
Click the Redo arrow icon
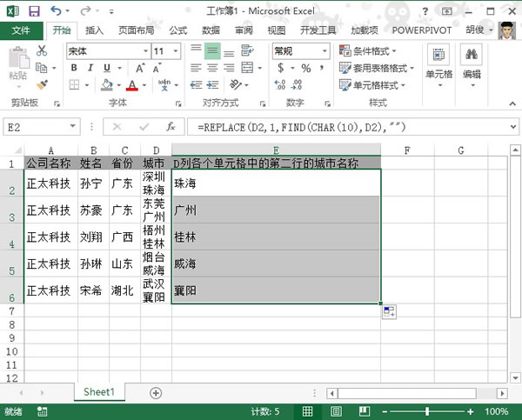point(85,11)
